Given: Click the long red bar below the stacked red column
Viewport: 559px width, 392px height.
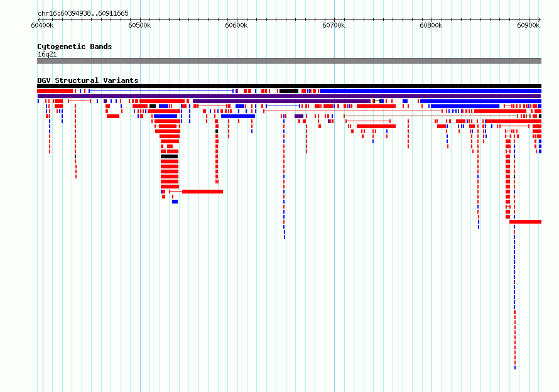Looking at the screenshot, I should [202, 192].
